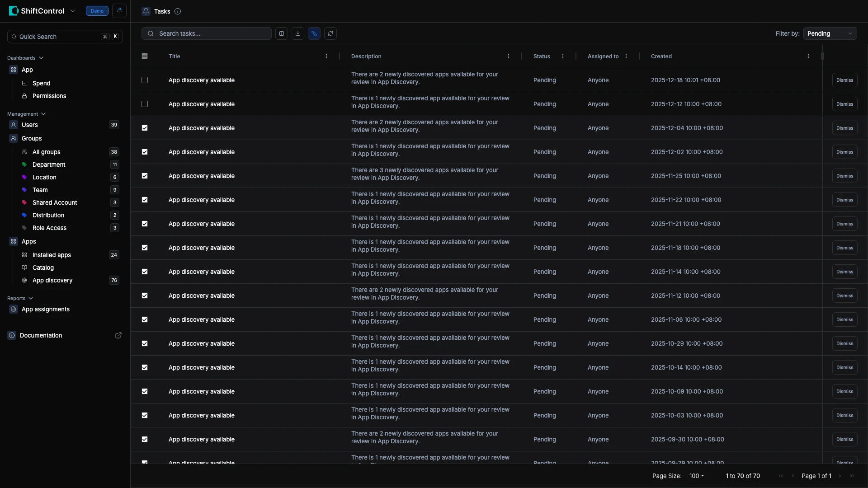Open the Filter by Pending dropdown
Screen dimensions: 868x488
point(830,33)
